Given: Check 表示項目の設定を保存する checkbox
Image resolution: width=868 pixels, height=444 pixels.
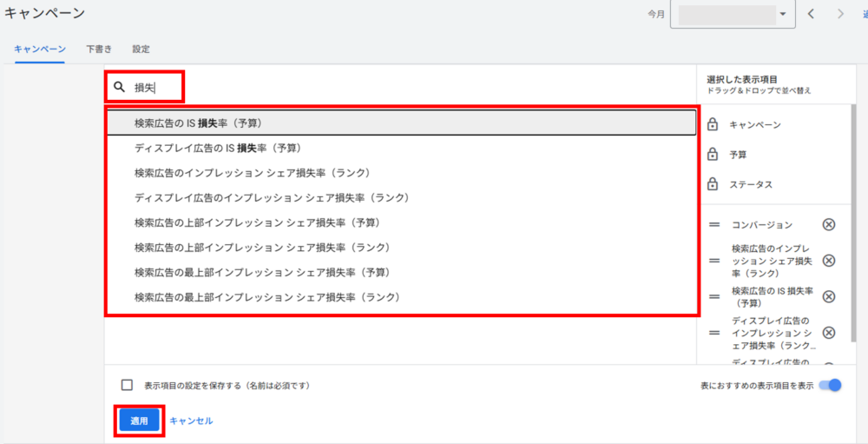Looking at the screenshot, I should (128, 385).
